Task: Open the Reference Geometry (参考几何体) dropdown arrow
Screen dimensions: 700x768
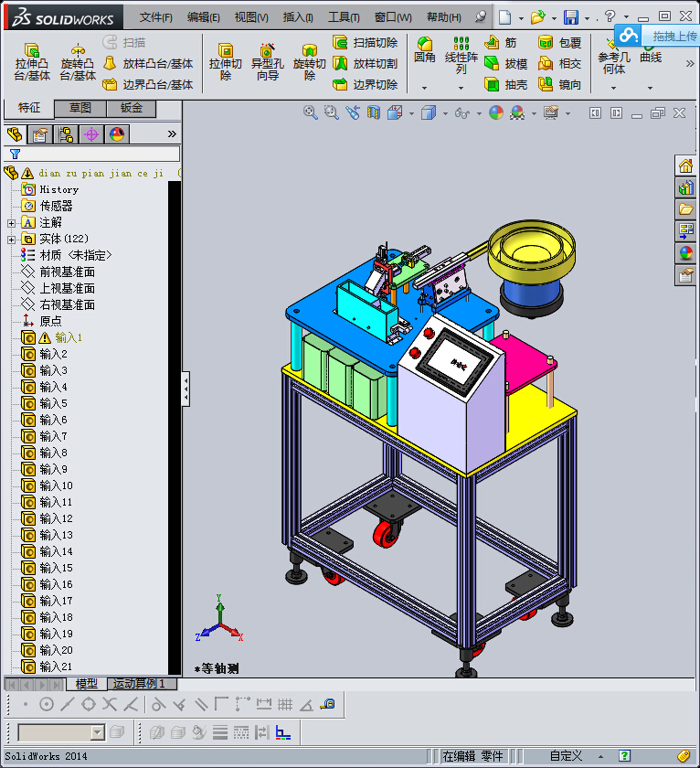Action: 614,88
